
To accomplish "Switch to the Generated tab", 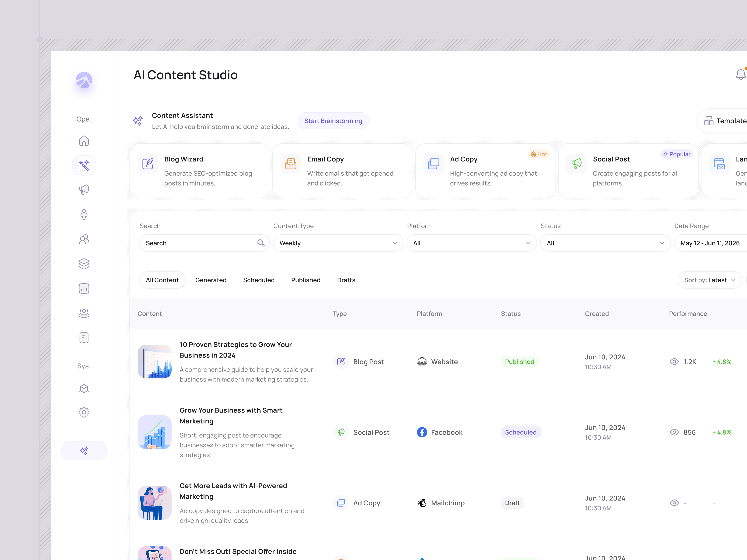I will (211, 280).
